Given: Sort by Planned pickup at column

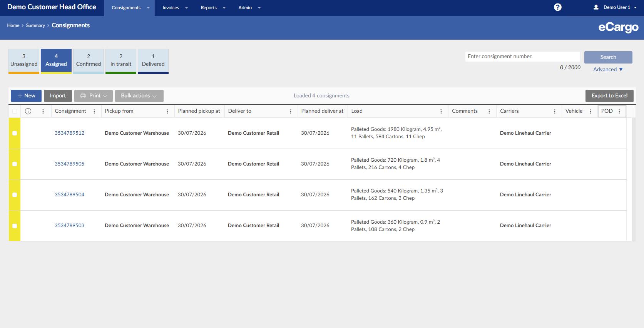Looking at the screenshot, I should pyautogui.click(x=199, y=111).
